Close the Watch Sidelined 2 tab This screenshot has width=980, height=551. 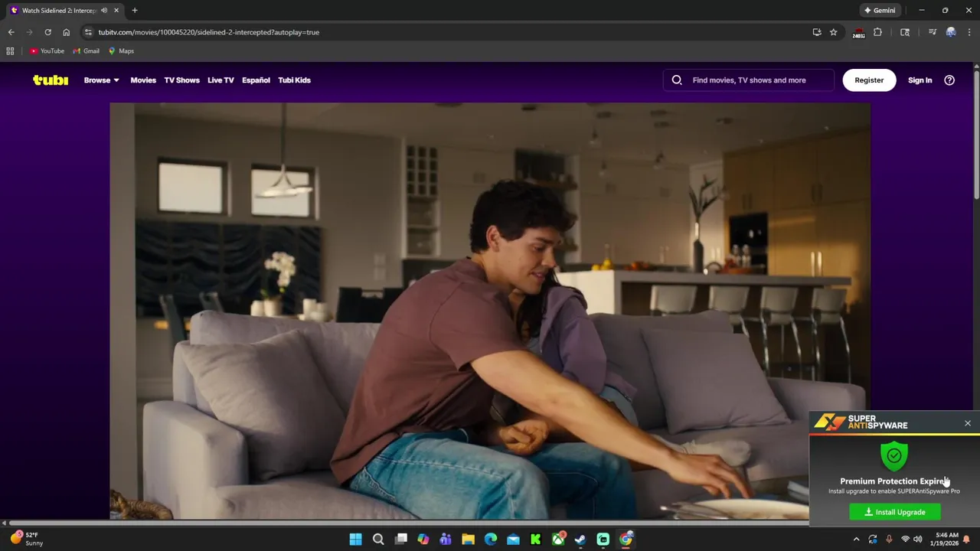tap(116, 11)
